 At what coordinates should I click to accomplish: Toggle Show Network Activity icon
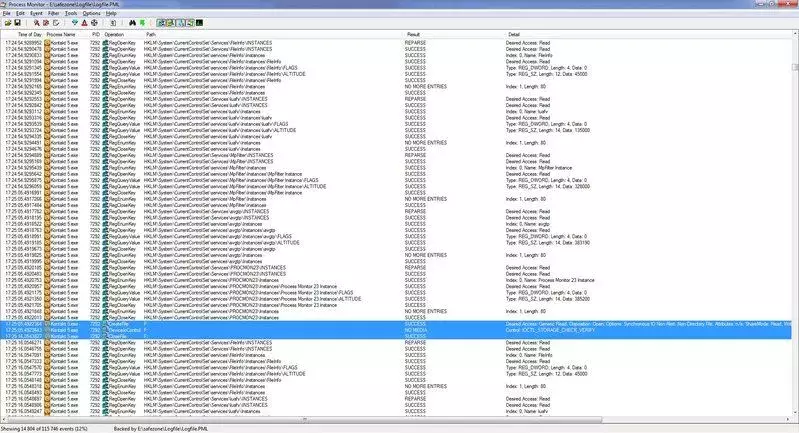pyautogui.click(x=180, y=23)
